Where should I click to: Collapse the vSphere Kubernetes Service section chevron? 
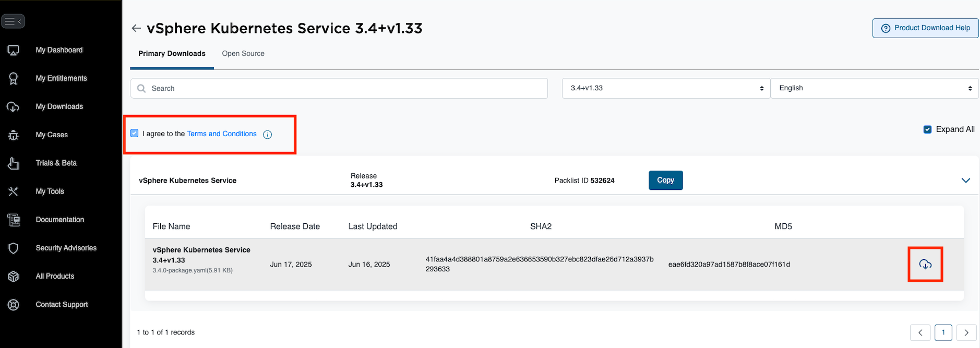[966, 181]
